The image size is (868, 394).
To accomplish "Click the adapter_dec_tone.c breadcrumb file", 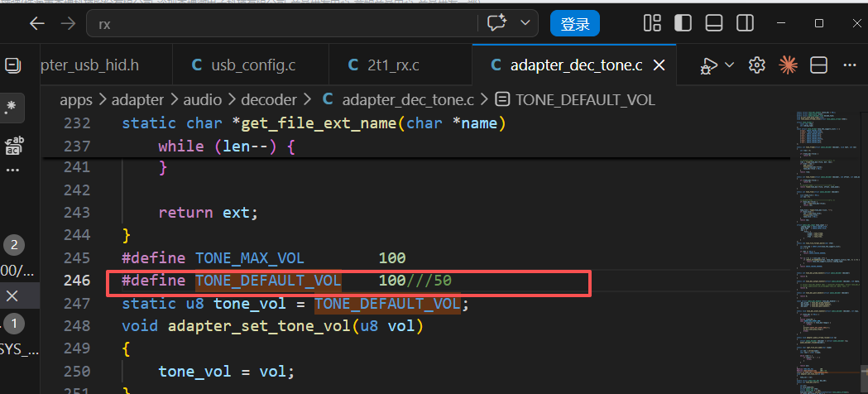I will click(x=399, y=100).
